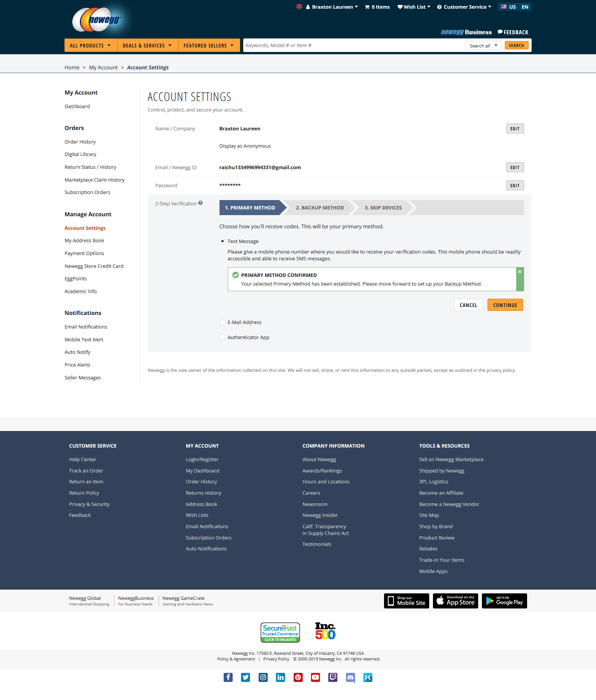The width and height of the screenshot is (596, 700).
Task: Open Newegg YouTube channel icon
Action: (316, 677)
